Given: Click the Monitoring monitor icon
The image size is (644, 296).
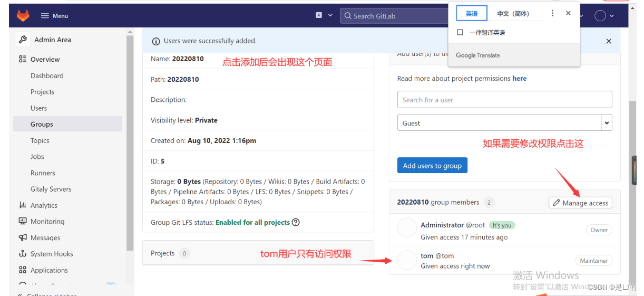Looking at the screenshot, I should coord(23,222).
